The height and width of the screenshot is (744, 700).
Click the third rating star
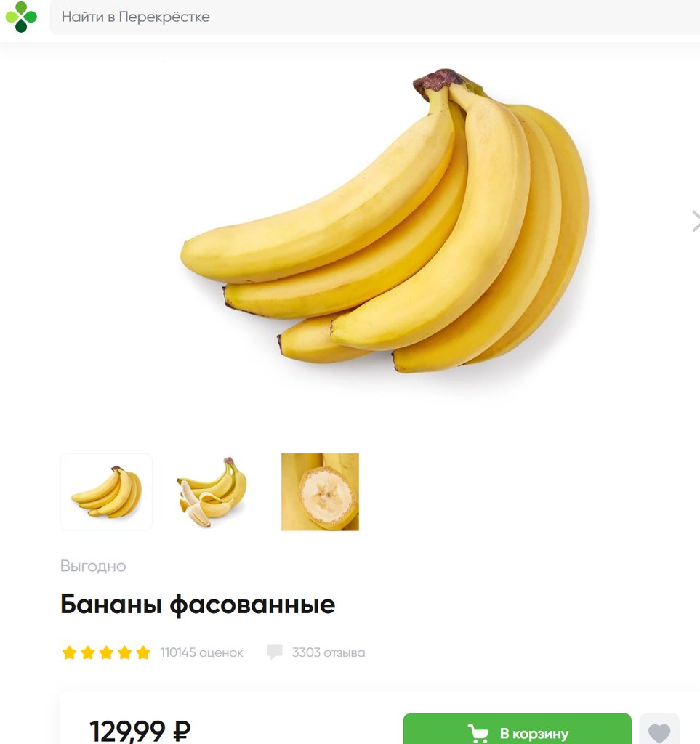point(106,652)
